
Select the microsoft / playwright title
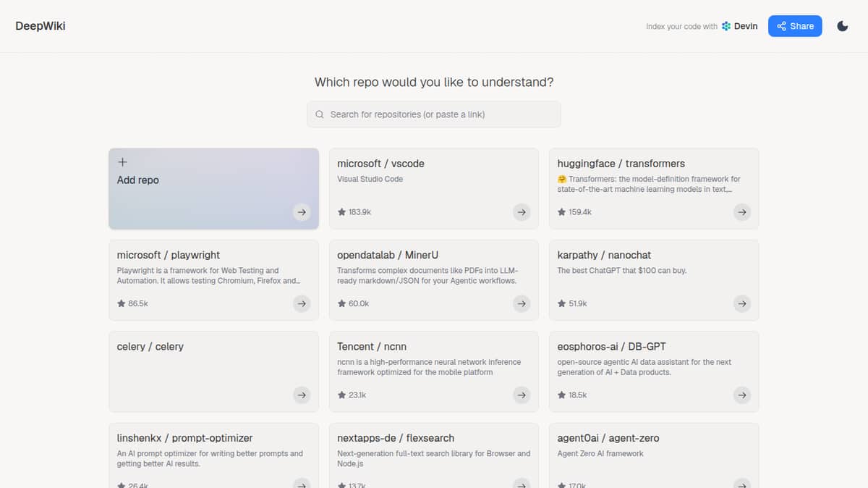[x=169, y=255]
